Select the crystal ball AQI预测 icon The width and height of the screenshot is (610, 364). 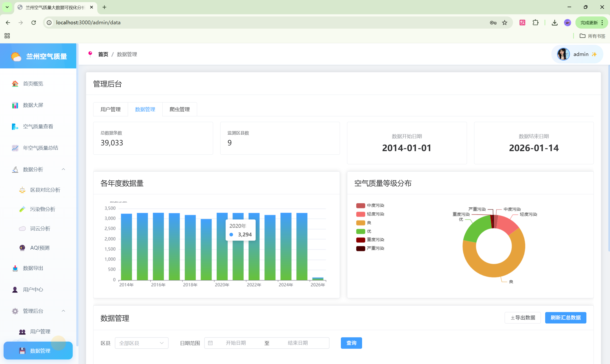tap(22, 248)
